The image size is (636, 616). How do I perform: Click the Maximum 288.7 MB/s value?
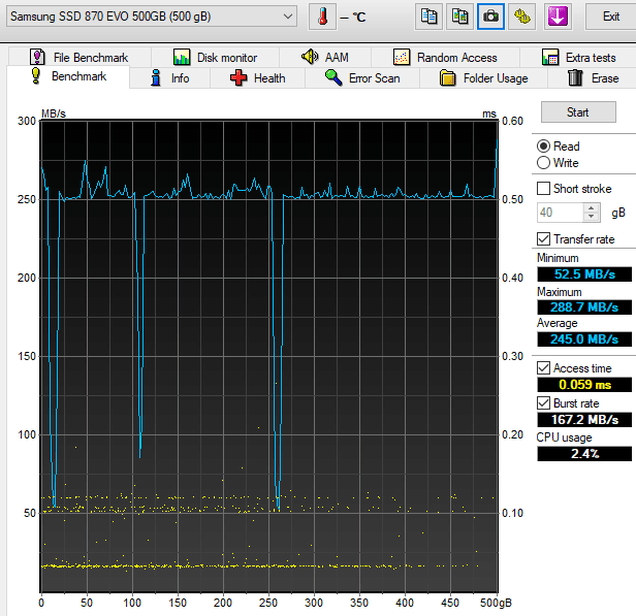pos(584,307)
